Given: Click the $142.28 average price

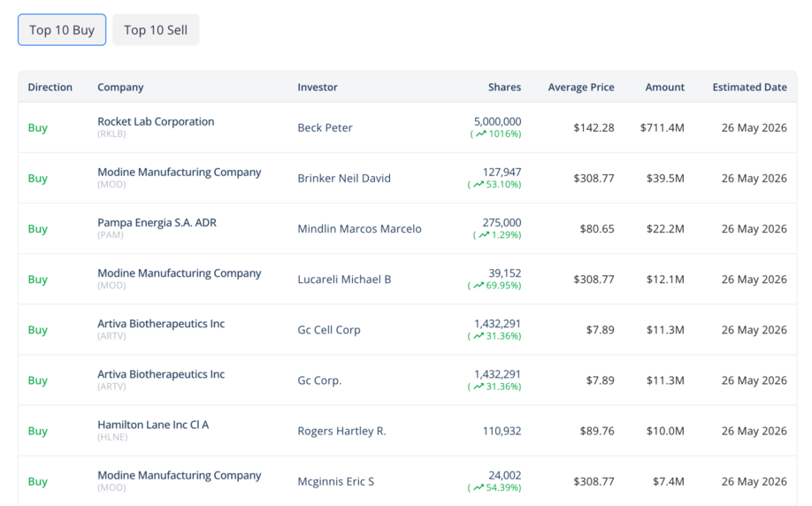Looking at the screenshot, I should point(594,127).
